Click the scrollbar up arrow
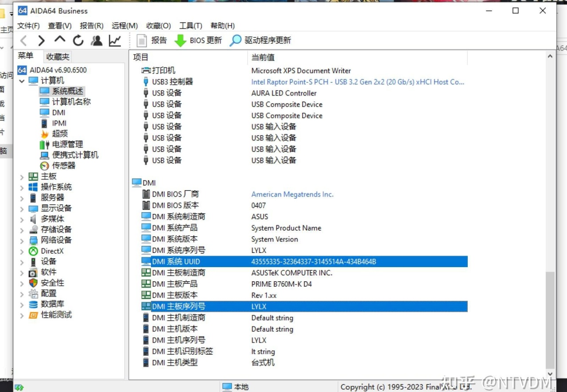Image resolution: width=567 pixels, height=392 pixels. pos(550,57)
